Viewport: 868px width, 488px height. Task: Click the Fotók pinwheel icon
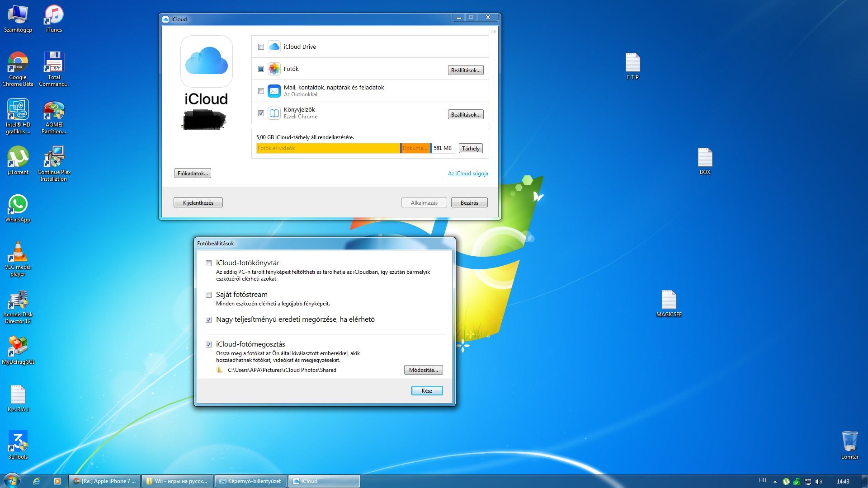coord(274,69)
